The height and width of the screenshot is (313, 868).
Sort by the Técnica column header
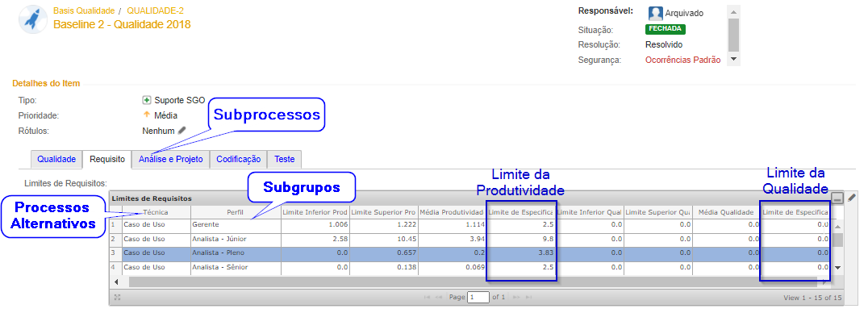[x=156, y=212]
